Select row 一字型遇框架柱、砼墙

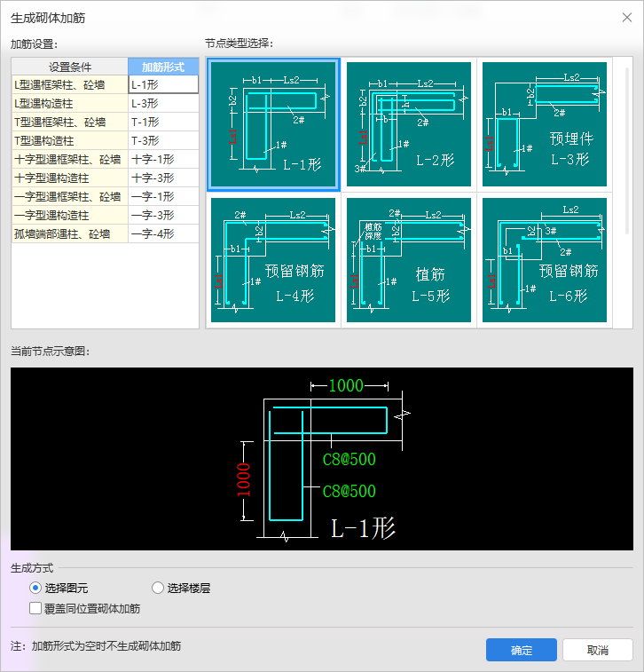tap(70, 197)
